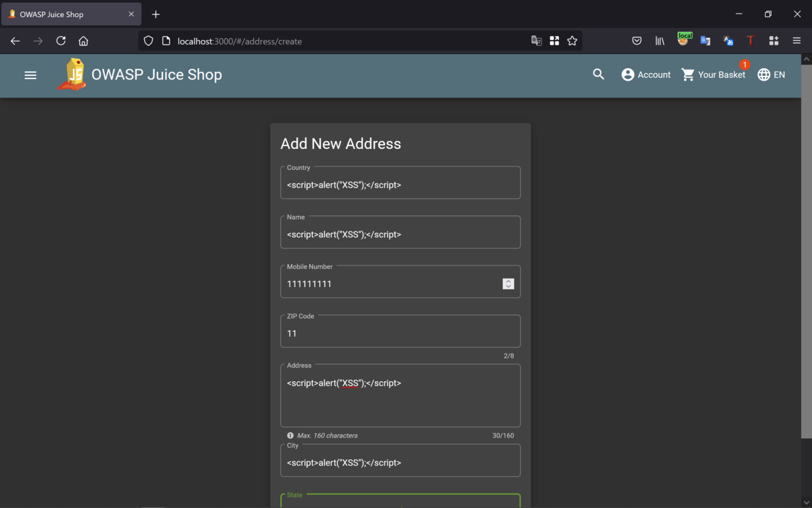Click the Country input field
The height and width of the screenshot is (508, 812).
[x=401, y=183]
